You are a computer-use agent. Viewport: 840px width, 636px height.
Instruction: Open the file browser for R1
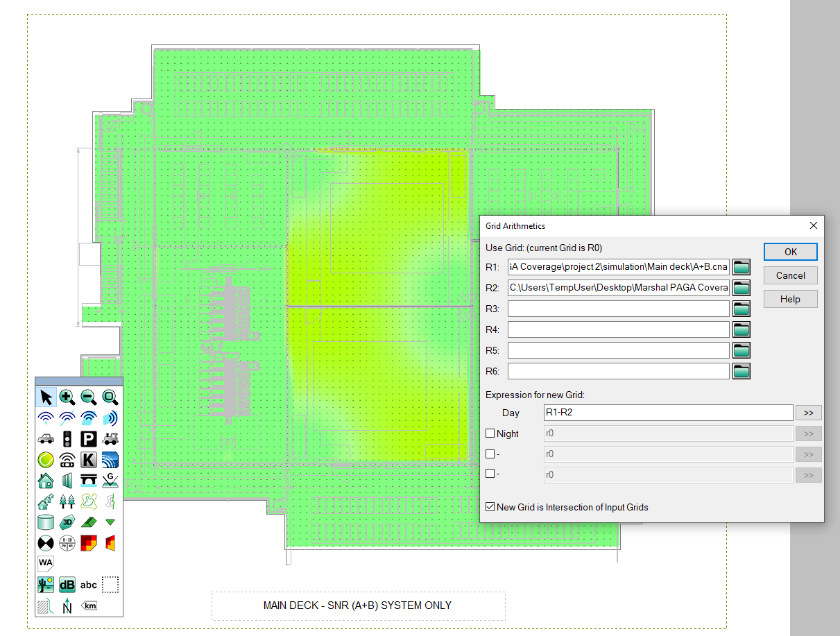click(741, 266)
